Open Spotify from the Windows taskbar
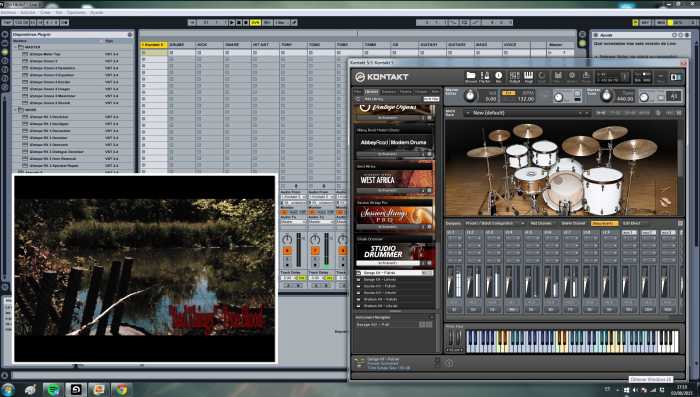 (x=53, y=389)
